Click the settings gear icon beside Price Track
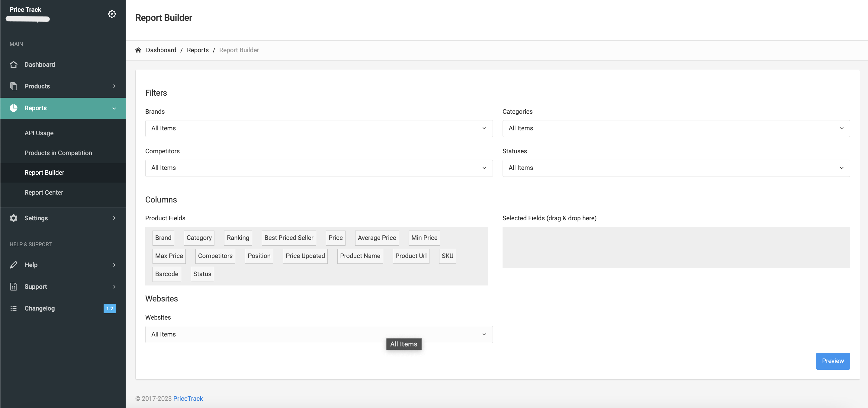868x408 pixels. coord(112,14)
